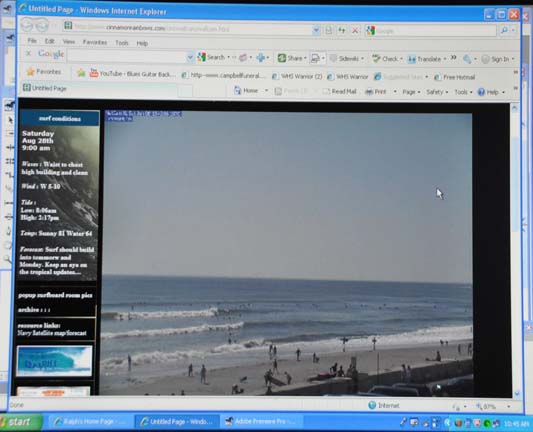Click the Google Toolbar search input field

(127, 56)
